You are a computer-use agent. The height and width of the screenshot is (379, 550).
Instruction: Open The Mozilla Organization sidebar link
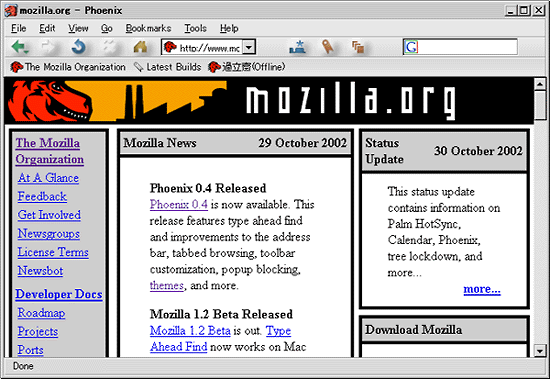49,151
